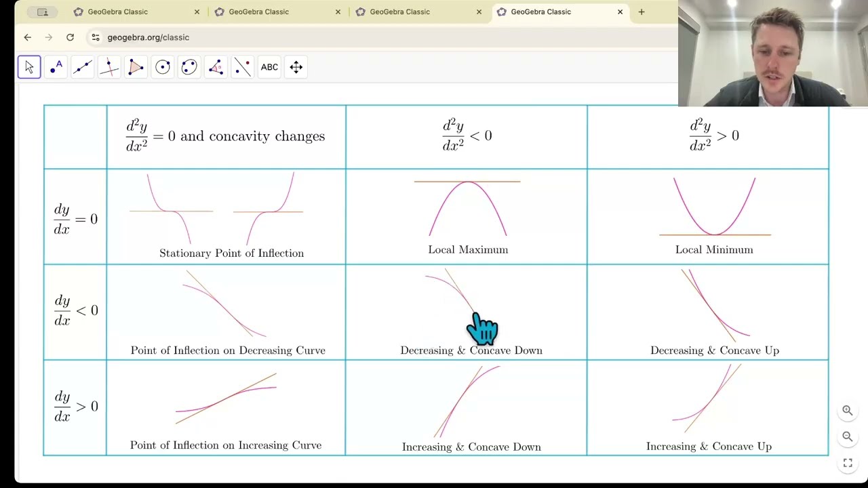The width and height of the screenshot is (868, 488).
Task: Click the Decreasing & Concave Up label
Action: pyautogui.click(x=715, y=350)
